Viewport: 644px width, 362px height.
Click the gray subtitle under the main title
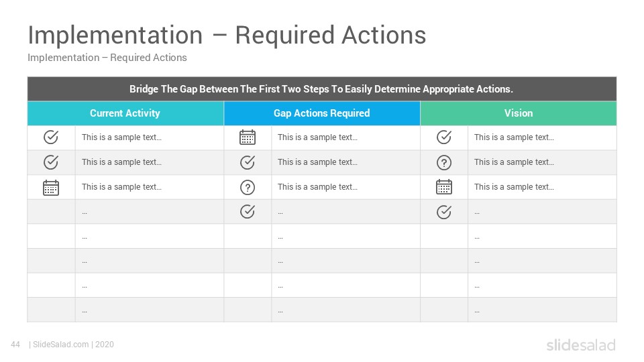click(107, 58)
